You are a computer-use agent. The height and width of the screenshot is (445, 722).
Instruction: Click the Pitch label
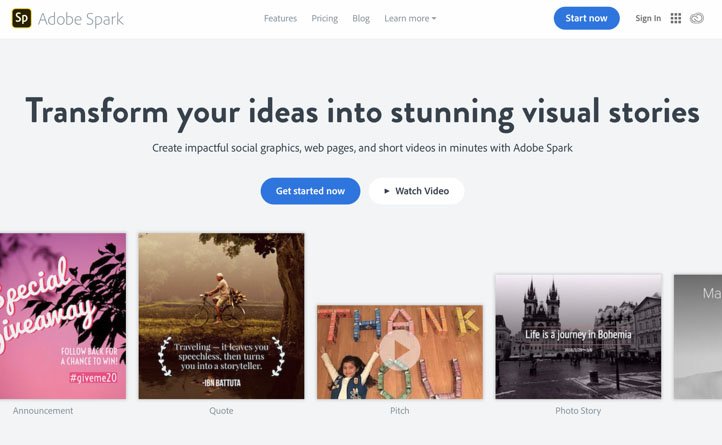tap(399, 410)
